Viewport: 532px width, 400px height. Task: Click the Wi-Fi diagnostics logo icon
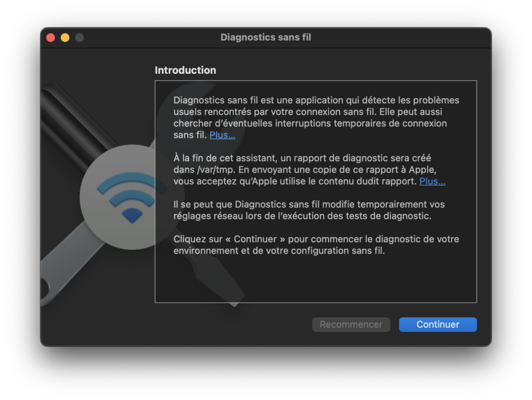(x=132, y=197)
